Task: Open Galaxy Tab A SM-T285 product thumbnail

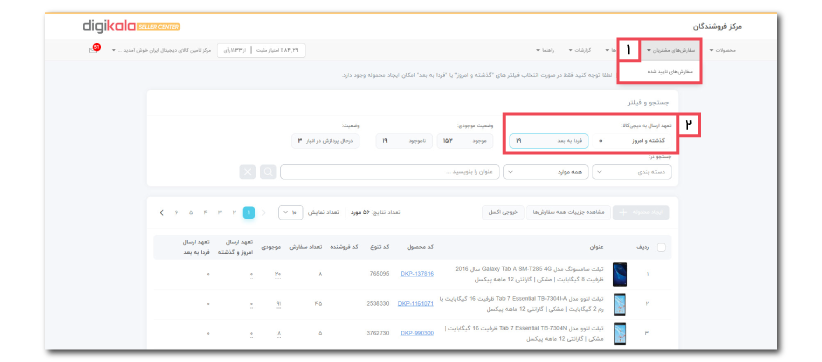Action: [x=620, y=274]
